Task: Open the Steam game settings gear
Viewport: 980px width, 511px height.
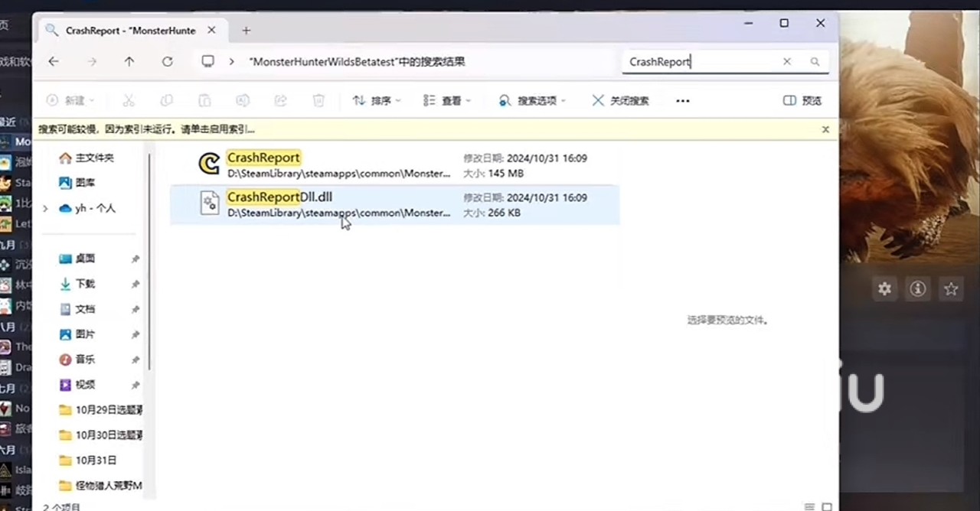Action: tap(885, 288)
